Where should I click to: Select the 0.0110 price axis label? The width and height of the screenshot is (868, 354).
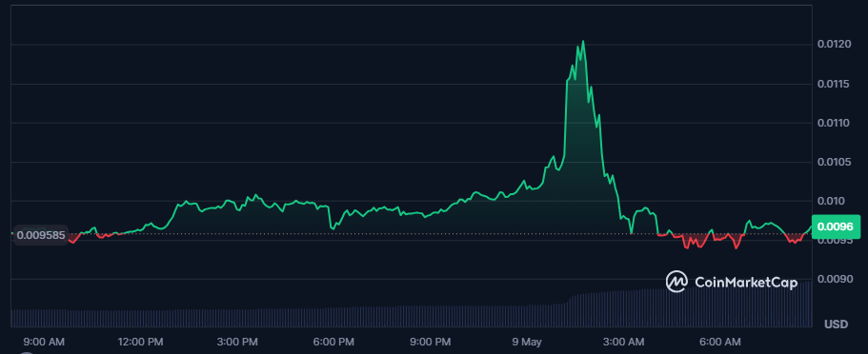(x=834, y=123)
